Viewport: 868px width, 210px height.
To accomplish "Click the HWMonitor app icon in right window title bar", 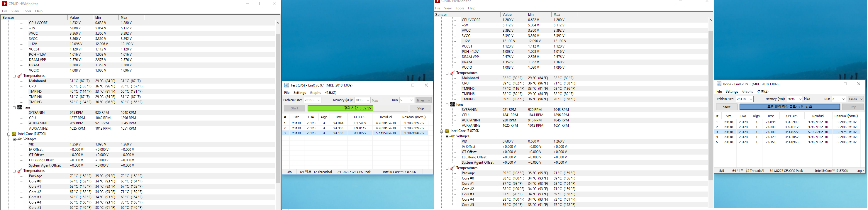I will [437, 1].
